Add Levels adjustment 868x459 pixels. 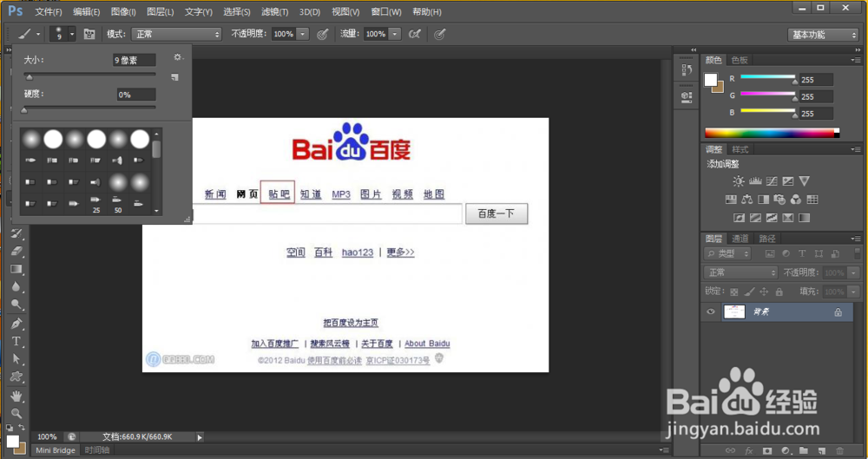pos(755,181)
